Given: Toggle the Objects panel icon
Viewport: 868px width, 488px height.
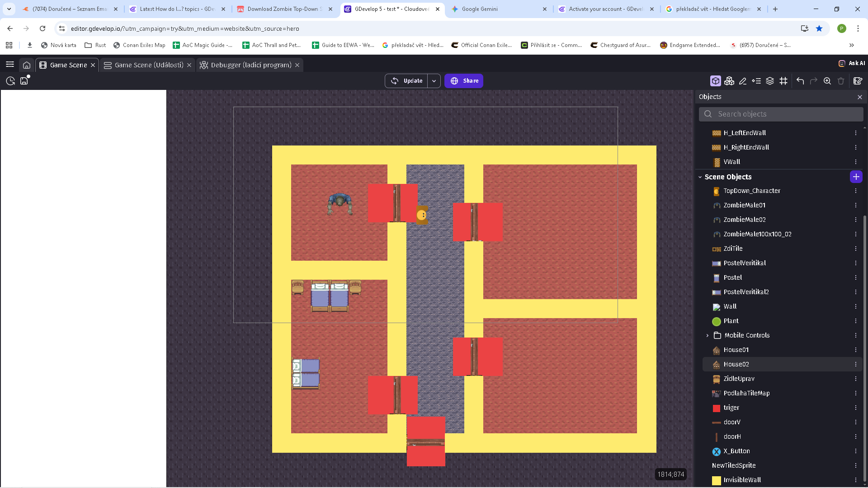Looking at the screenshot, I should pyautogui.click(x=715, y=81).
